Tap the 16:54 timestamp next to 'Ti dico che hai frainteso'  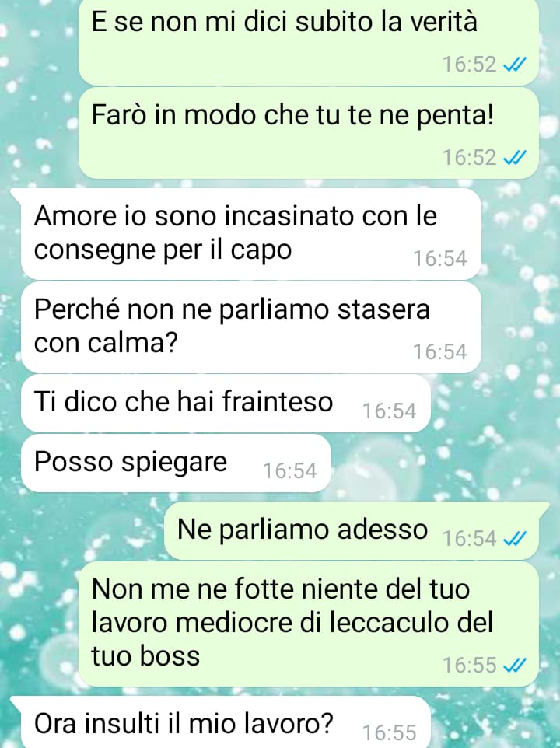click(389, 411)
